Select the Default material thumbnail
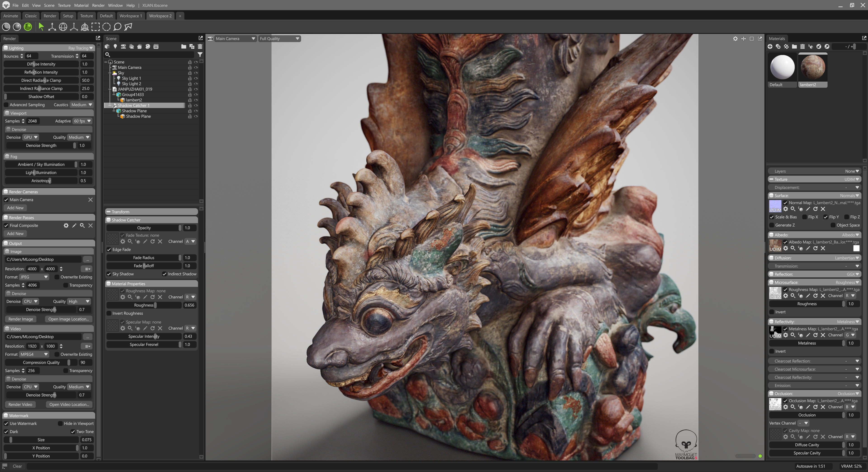This screenshot has height=472, width=868. (782, 67)
